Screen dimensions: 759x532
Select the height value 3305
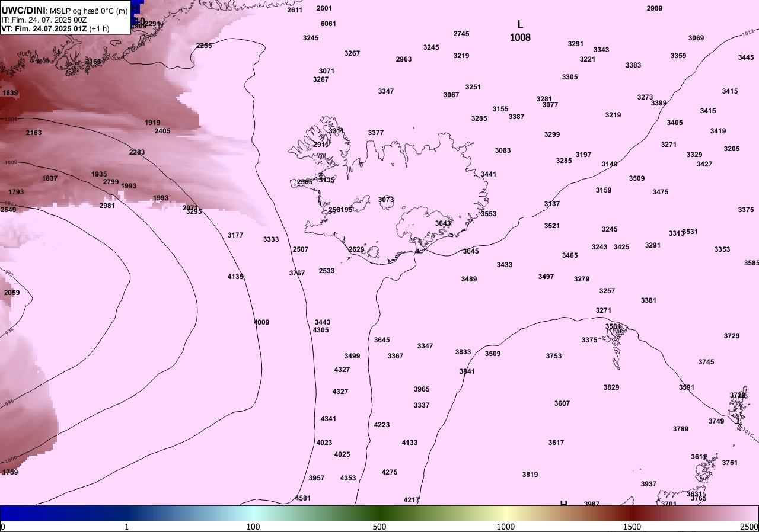pos(570,77)
